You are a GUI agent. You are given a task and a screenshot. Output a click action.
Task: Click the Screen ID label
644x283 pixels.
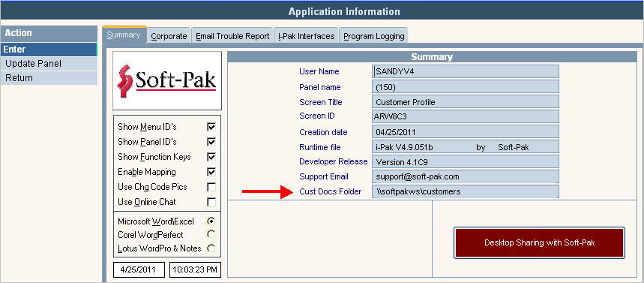click(317, 116)
